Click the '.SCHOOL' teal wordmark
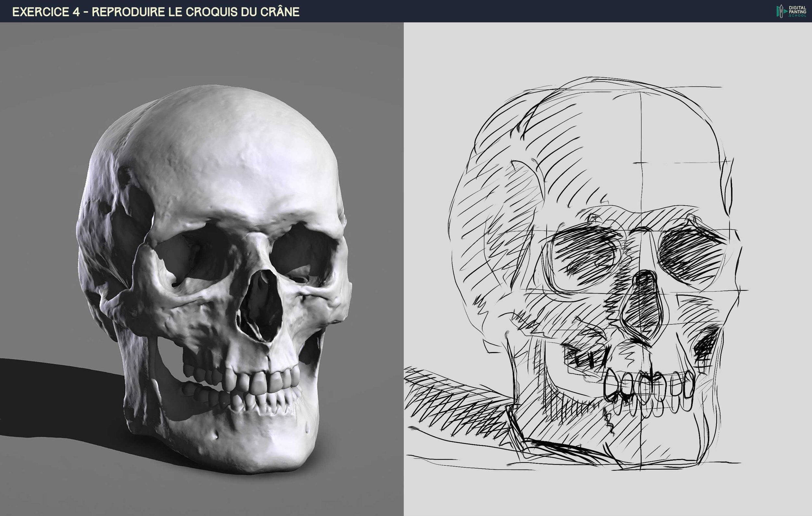Viewport: 812px width, 516px height. tap(798, 16)
